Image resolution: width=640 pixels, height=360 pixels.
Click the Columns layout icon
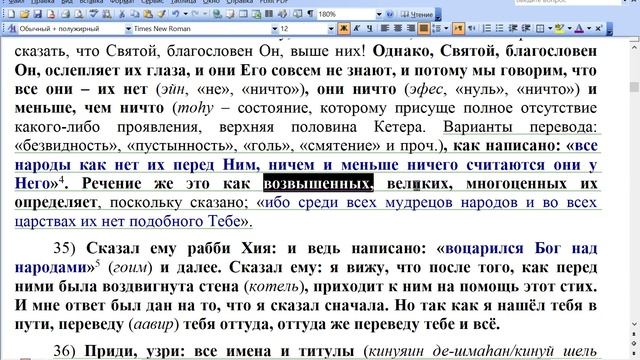(269, 14)
